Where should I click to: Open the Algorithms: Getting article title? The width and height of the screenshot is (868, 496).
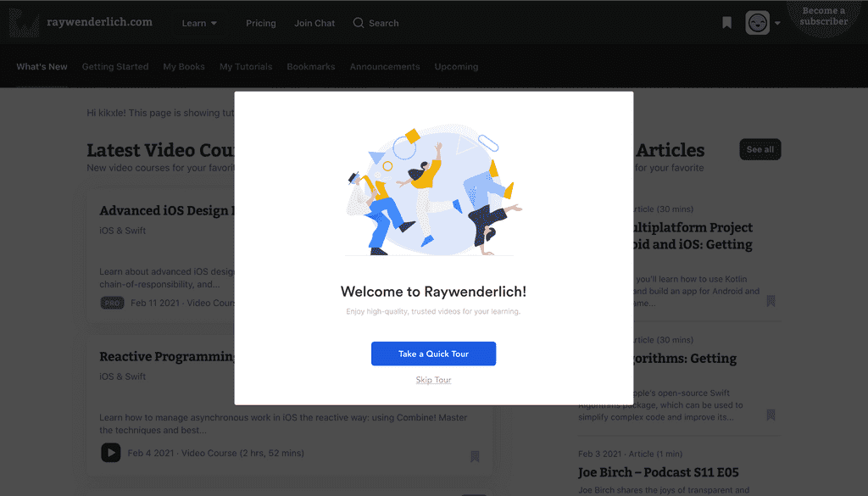pyautogui.click(x=685, y=358)
